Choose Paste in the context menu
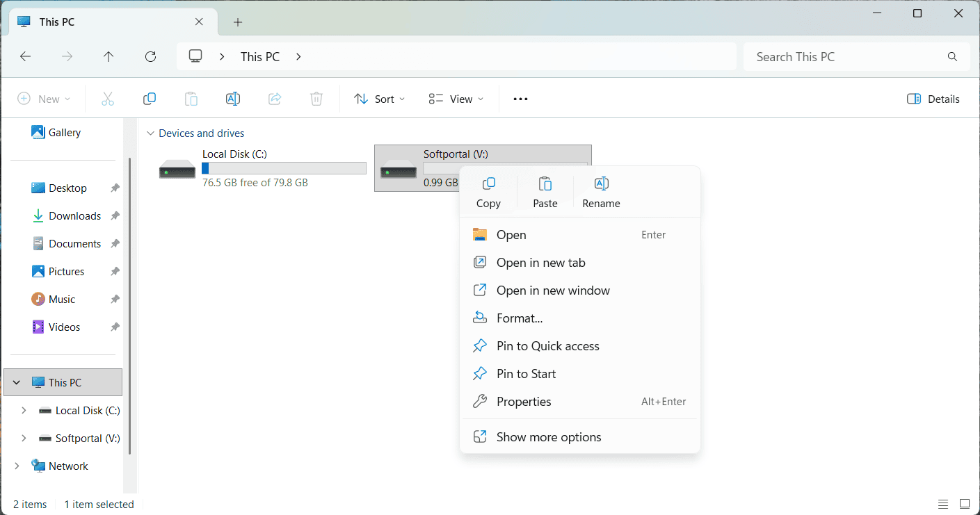 tap(545, 193)
